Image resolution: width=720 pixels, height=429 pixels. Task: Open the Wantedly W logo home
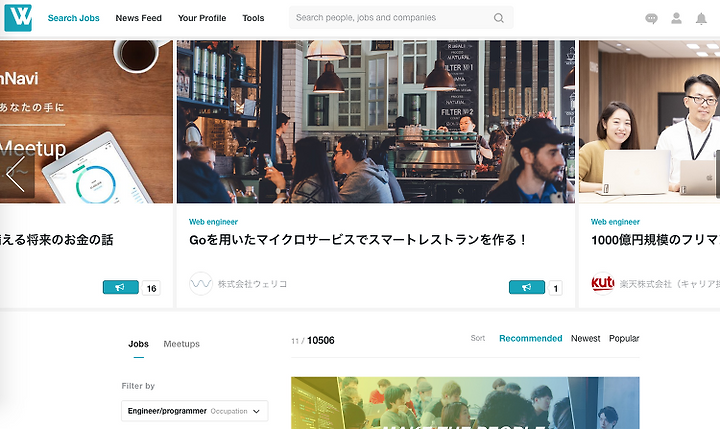(x=18, y=18)
